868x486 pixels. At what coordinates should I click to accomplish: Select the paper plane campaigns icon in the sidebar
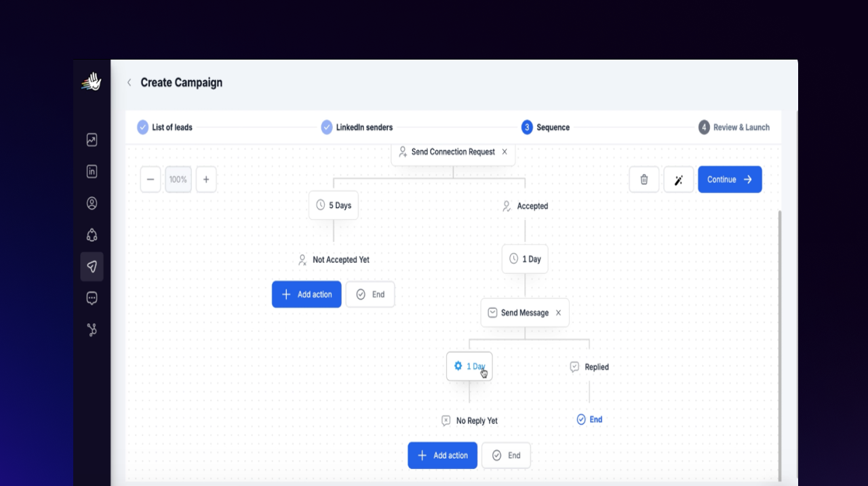point(92,266)
